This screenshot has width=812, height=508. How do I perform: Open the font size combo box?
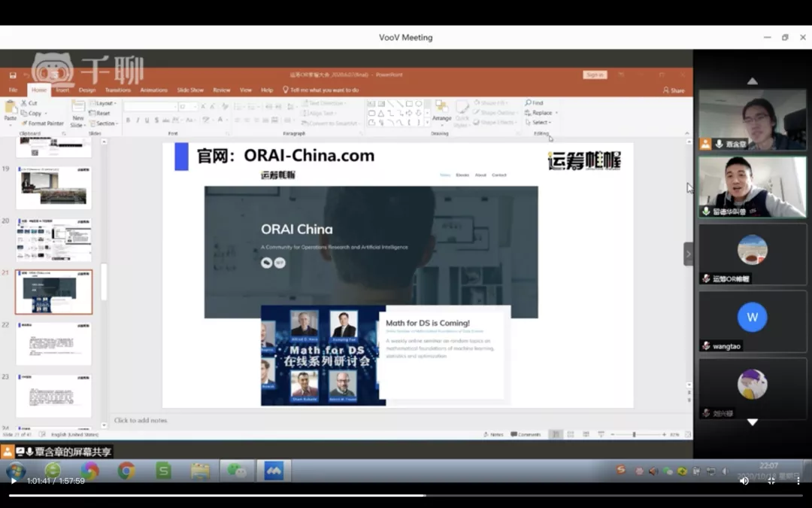187,106
